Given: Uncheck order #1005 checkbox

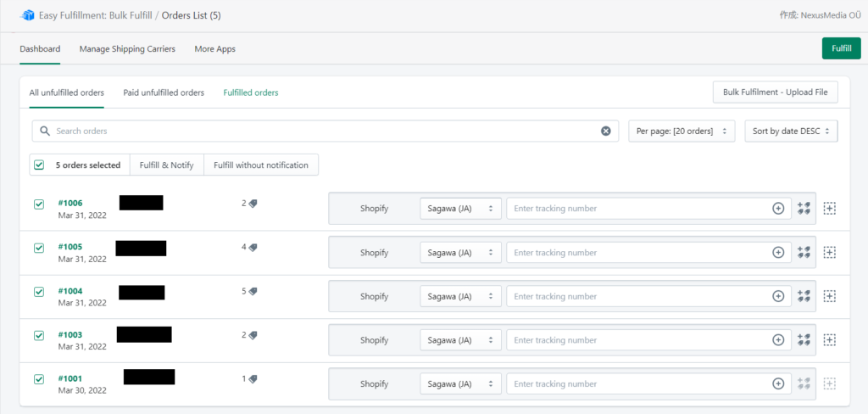Looking at the screenshot, I should (x=39, y=249).
